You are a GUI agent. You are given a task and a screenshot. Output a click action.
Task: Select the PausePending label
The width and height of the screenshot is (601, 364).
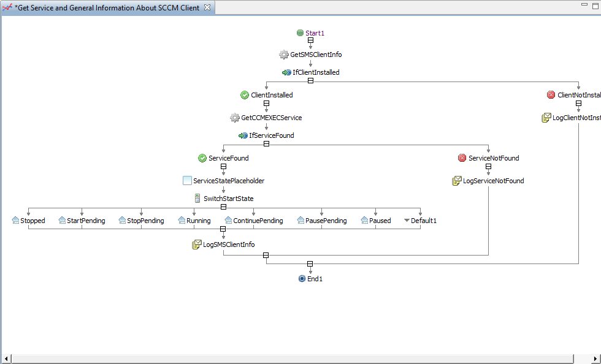tap(326, 221)
